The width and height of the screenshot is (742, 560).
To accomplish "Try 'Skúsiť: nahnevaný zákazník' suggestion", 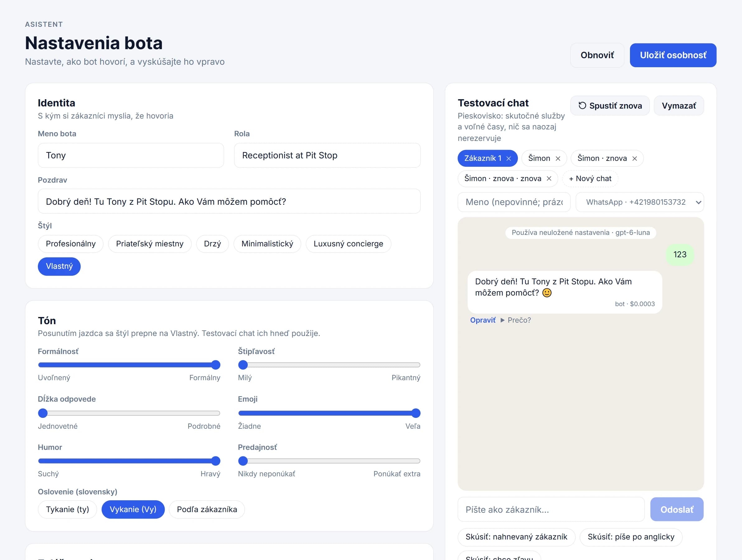I will (516, 537).
